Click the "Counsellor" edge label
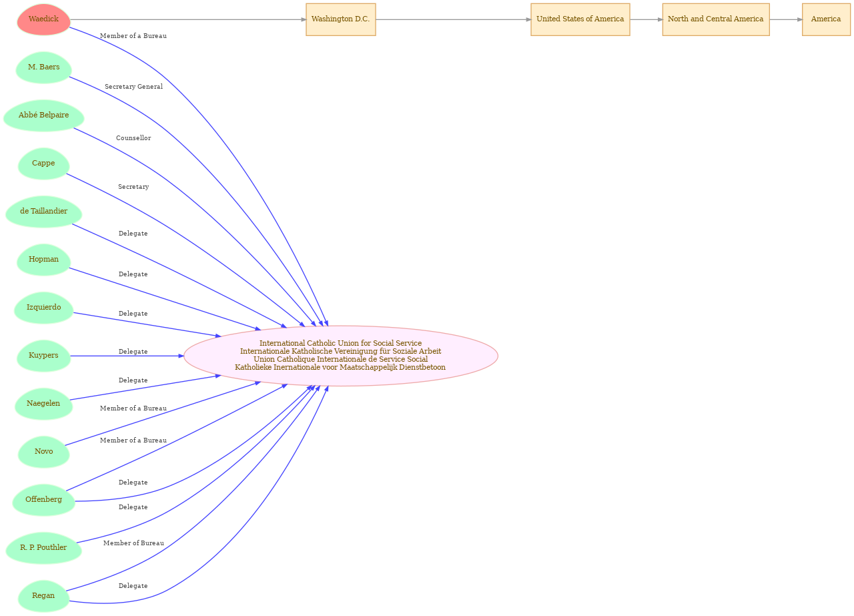The height and width of the screenshot is (616, 854). click(133, 138)
